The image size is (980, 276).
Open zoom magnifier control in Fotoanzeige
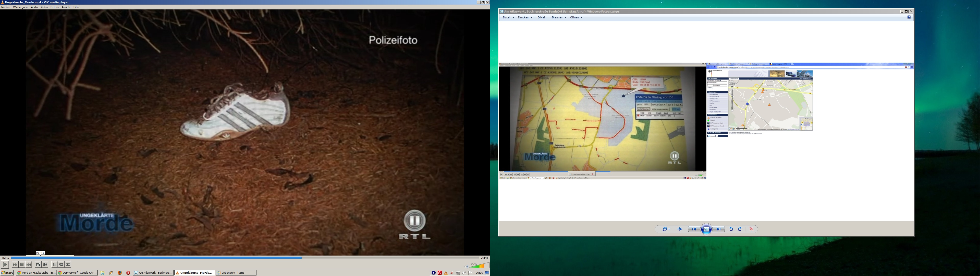[x=666, y=229]
